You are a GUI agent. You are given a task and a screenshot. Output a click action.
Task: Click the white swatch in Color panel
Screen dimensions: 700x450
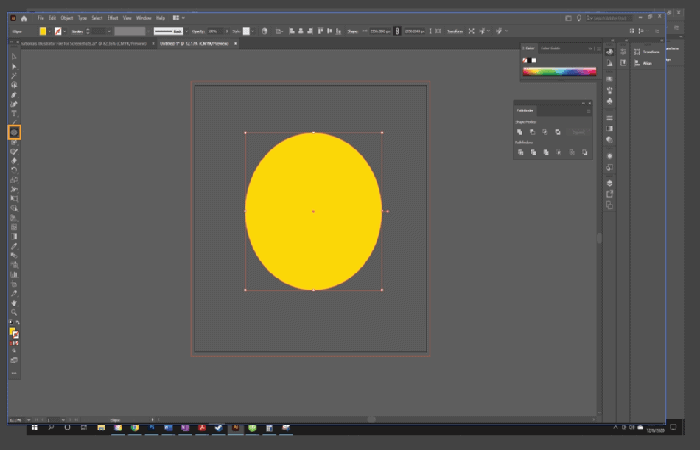pos(534,60)
